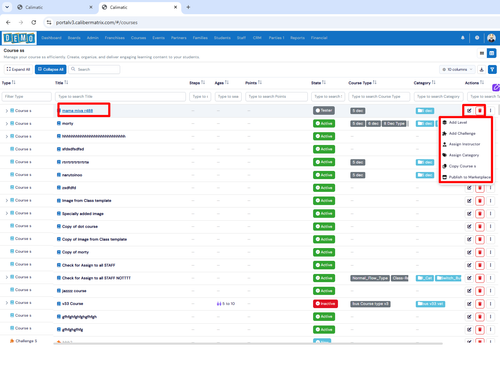Reload the browser page
This screenshot has width=500, height=366.
pos(34,22)
